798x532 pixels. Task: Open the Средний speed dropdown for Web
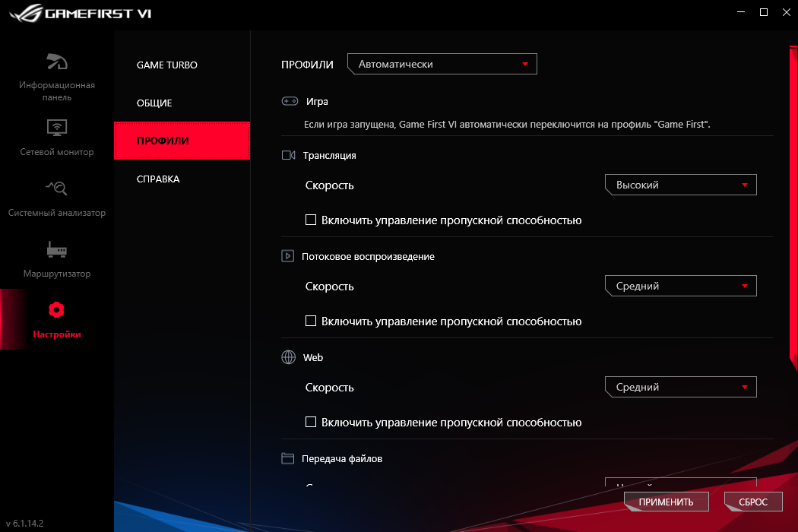point(679,387)
